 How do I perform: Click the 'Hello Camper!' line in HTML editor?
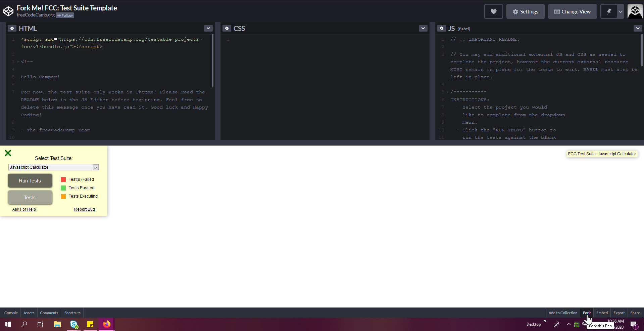(40, 77)
